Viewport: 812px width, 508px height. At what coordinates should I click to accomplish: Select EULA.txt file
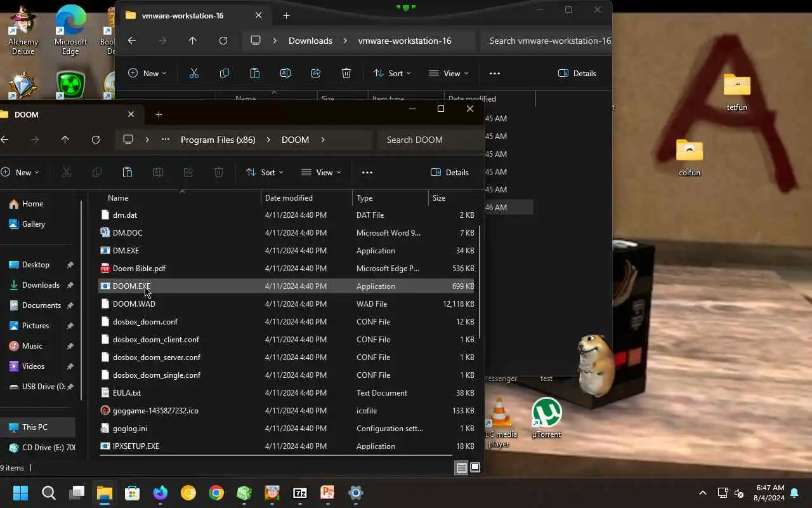[285, 393]
